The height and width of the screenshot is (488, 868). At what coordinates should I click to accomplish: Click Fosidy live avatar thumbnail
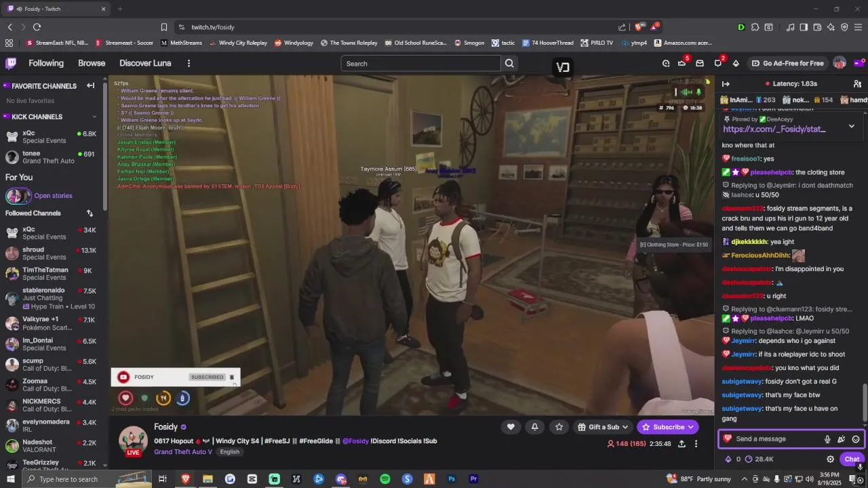pos(134,441)
